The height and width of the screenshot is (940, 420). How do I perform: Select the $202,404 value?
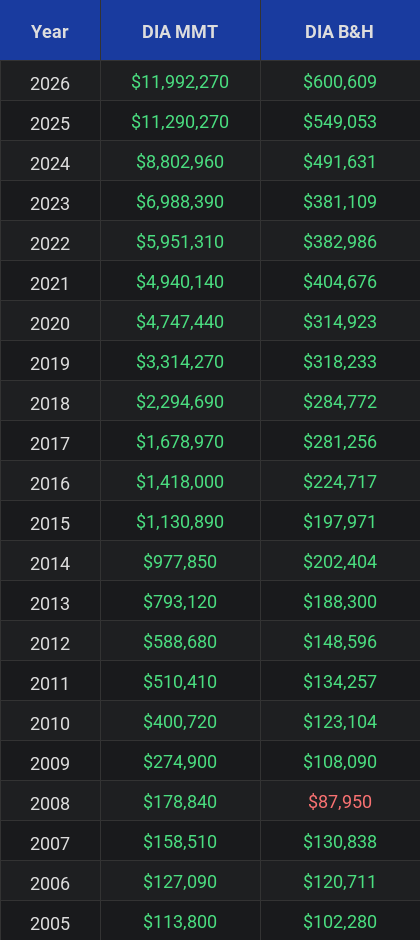(x=340, y=562)
